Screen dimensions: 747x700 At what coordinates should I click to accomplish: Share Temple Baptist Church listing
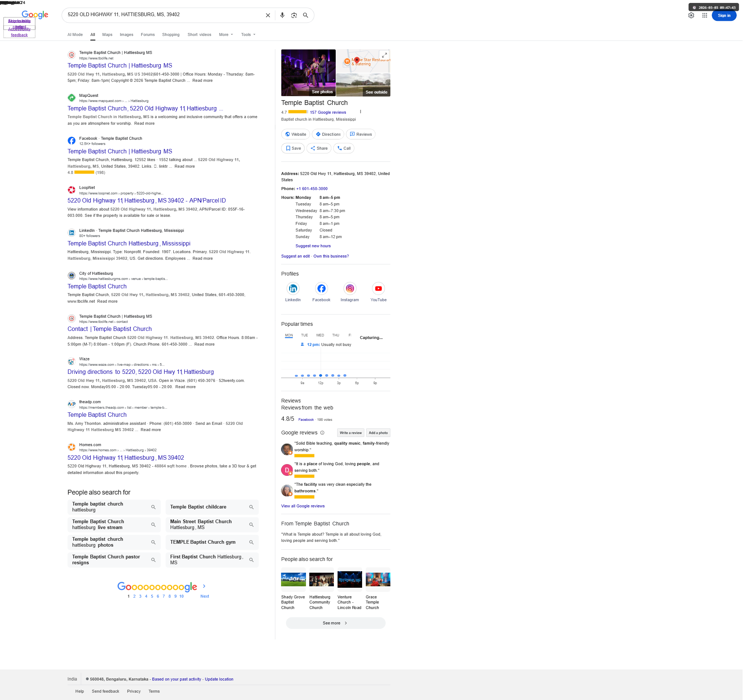[321, 149]
